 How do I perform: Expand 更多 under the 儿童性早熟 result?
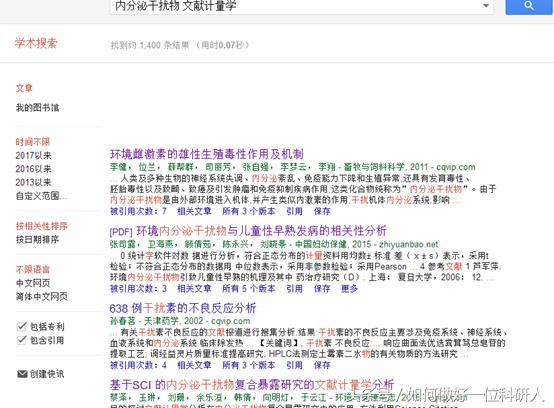[349, 289]
